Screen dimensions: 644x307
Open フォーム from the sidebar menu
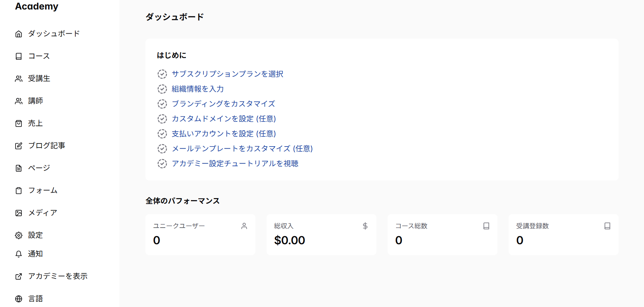tap(43, 190)
